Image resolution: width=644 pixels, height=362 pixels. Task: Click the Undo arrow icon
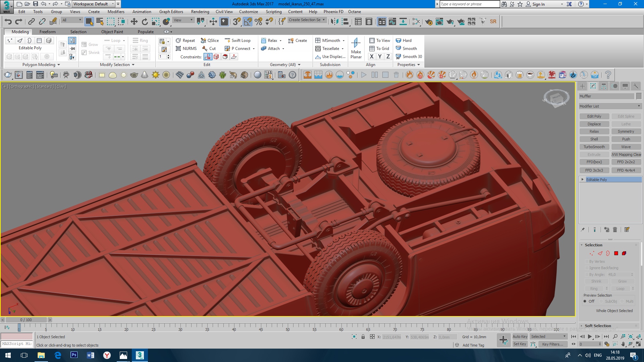8,22
